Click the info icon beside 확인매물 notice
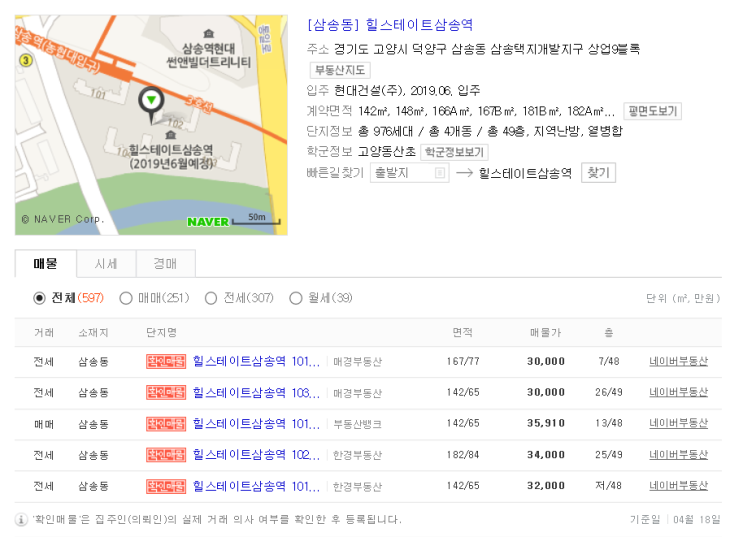Viewport: 743px width, 537px height. point(21,519)
